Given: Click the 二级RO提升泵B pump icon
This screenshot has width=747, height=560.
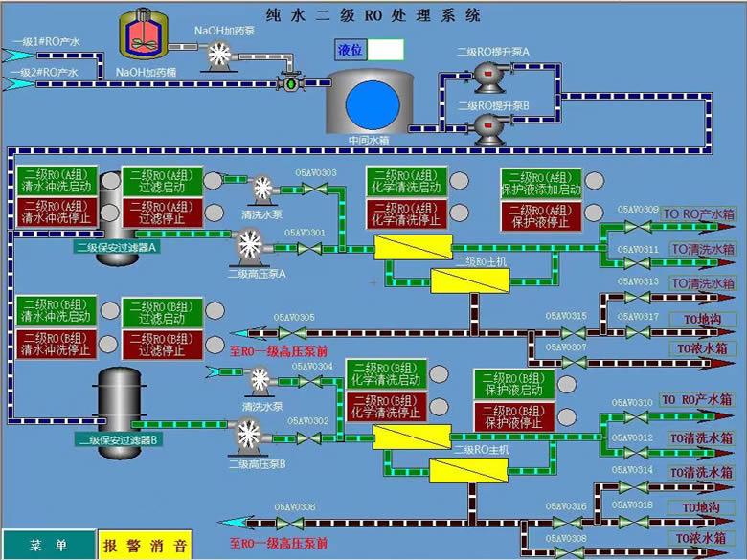Looking at the screenshot, I should tap(488, 124).
